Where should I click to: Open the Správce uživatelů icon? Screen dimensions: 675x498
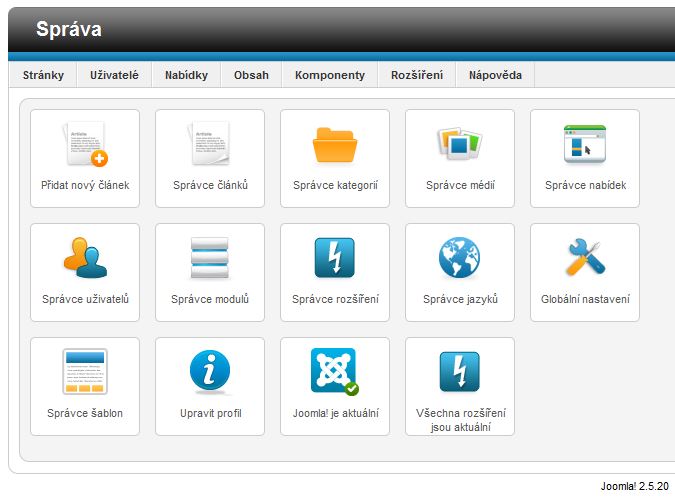click(85, 260)
